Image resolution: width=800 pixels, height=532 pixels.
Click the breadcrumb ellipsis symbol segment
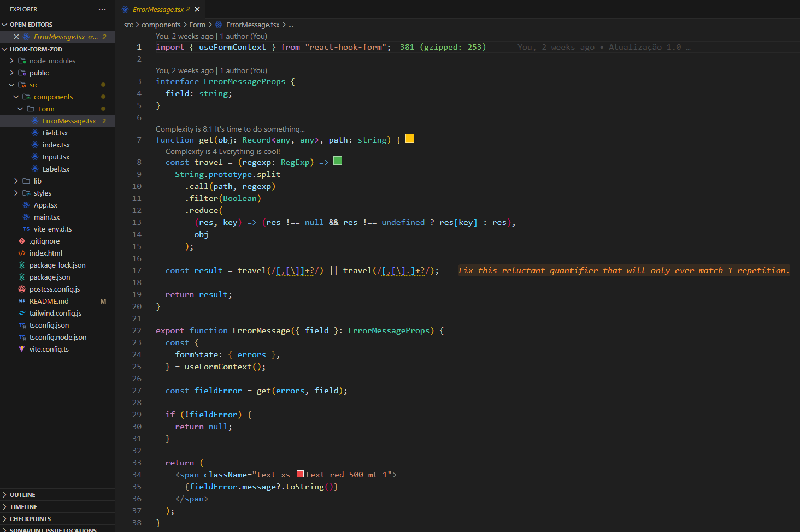point(291,25)
